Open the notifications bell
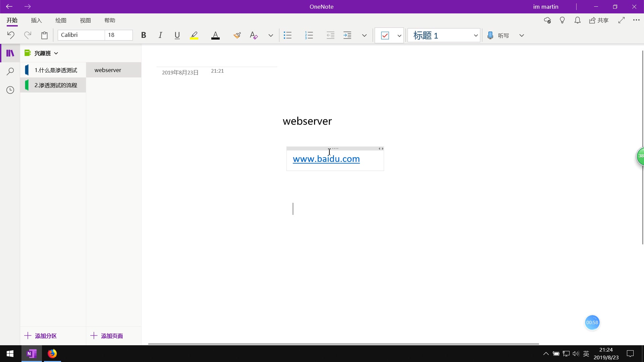 pyautogui.click(x=578, y=20)
